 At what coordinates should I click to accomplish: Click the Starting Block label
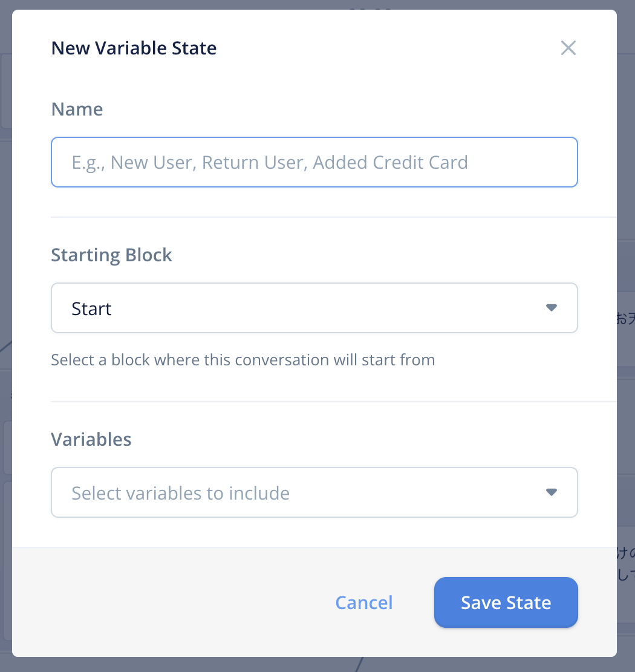[111, 255]
